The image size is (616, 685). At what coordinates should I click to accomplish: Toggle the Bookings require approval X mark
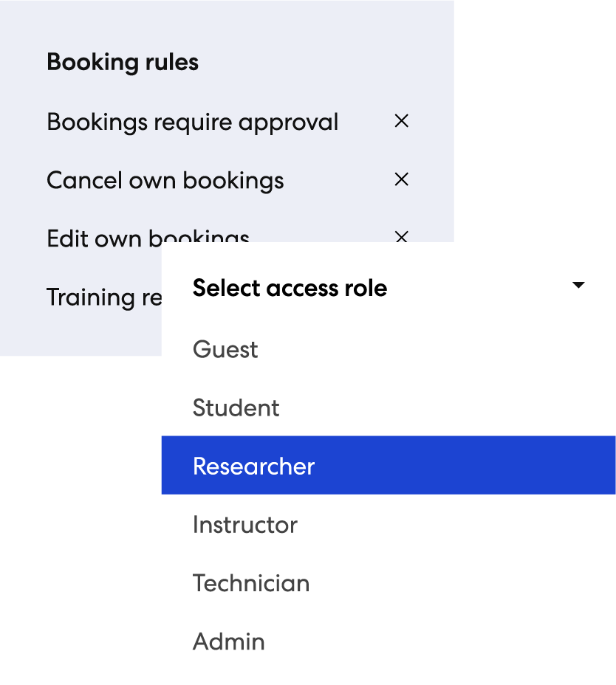point(401,121)
